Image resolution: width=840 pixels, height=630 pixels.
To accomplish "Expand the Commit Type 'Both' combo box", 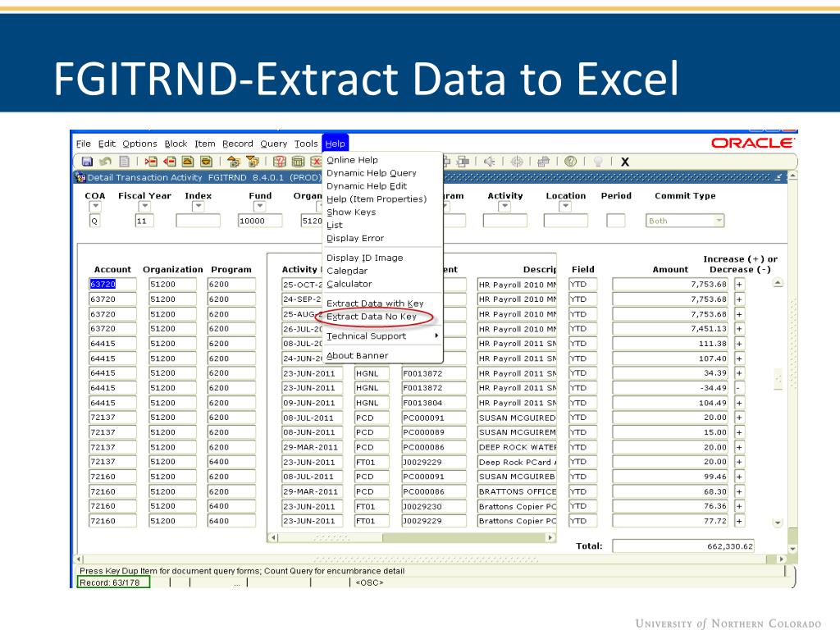I will (719, 220).
